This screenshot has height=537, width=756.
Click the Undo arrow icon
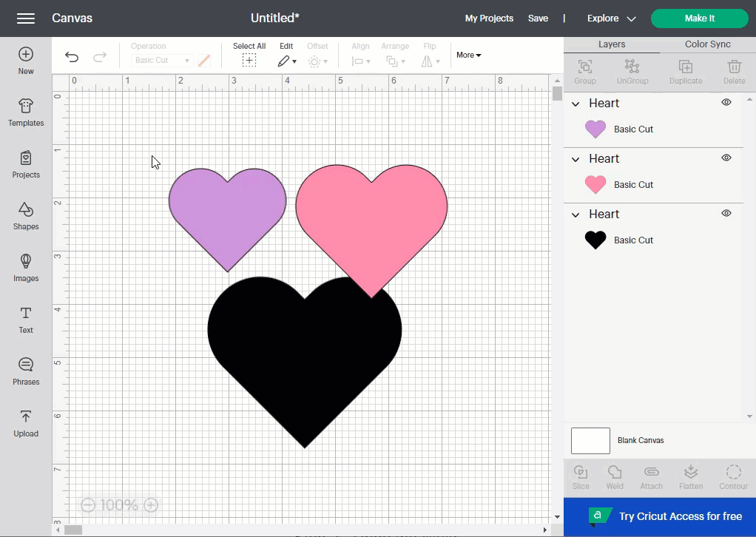[72, 58]
